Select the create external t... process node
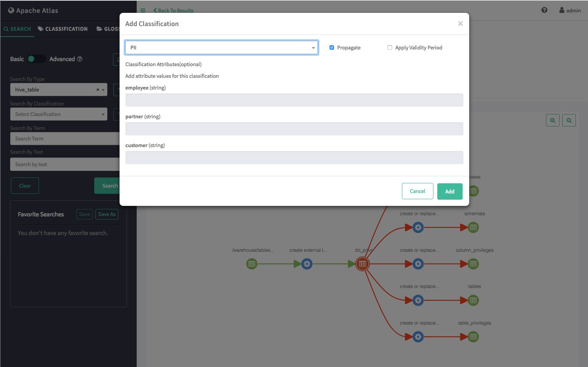 (x=307, y=264)
